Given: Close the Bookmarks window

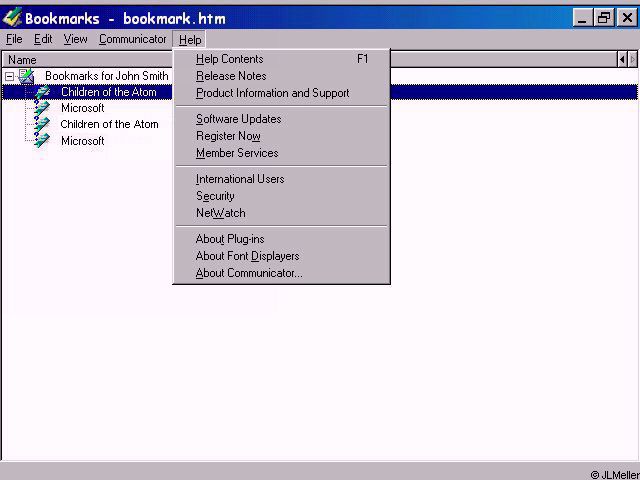Looking at the screenshot, I should pos(627,18).
